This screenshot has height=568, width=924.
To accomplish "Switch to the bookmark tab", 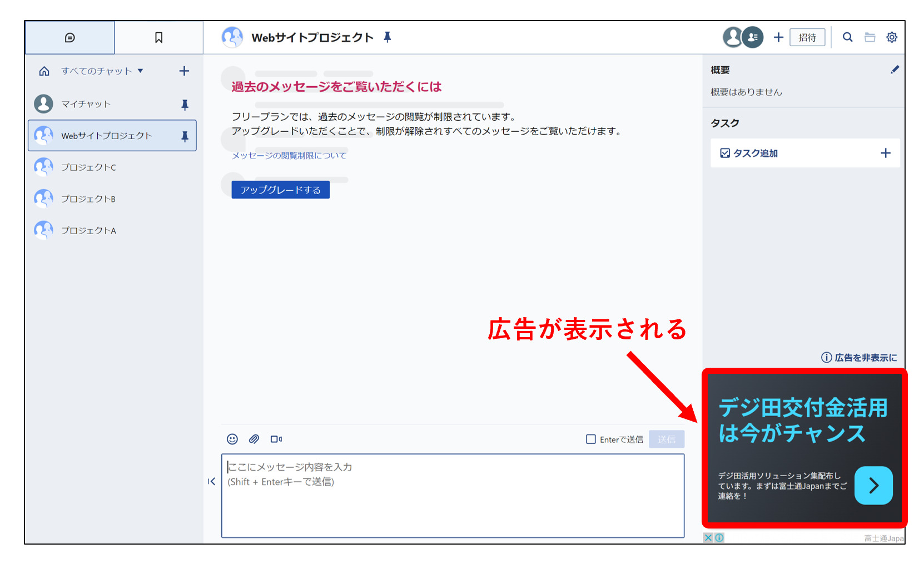I will coord(158,37).
